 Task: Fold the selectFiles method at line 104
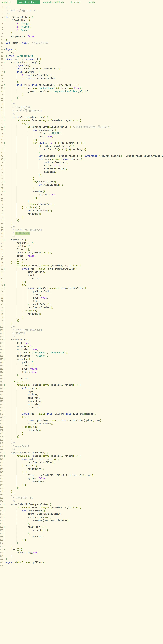[x=4, y=340]
